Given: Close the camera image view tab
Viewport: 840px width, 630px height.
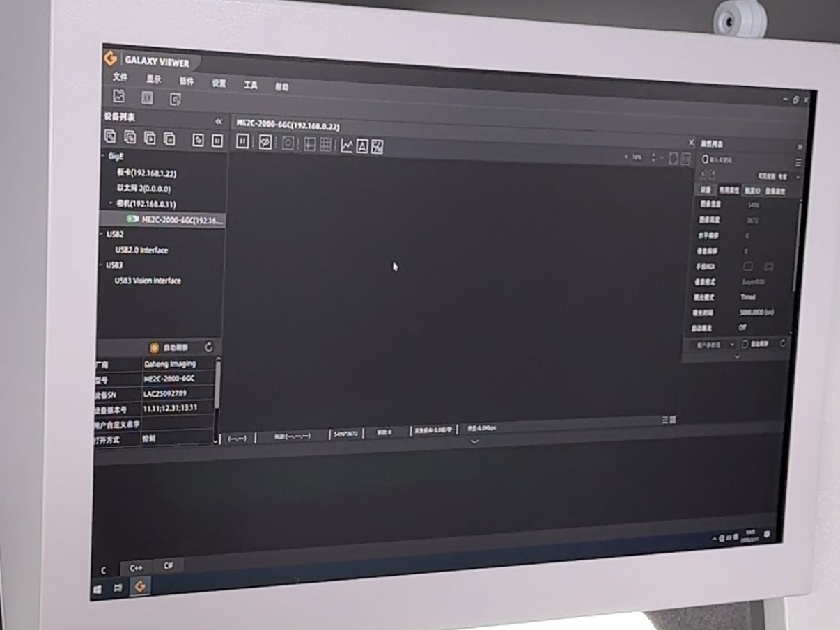Looking at the screenshot, I should 691,143.
